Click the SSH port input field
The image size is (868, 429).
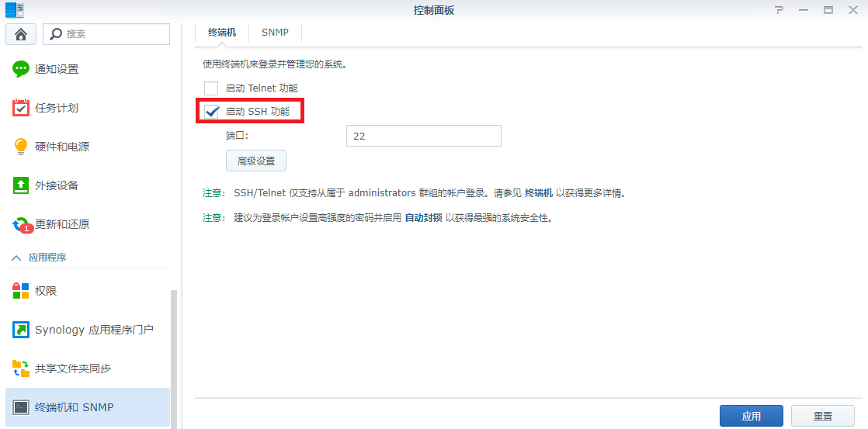pos(423,136)
